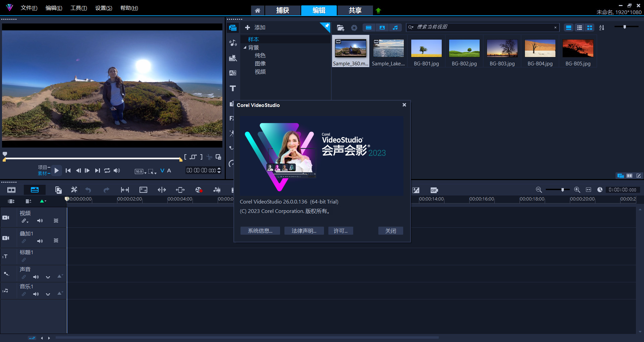Toggle repeat playback in the preview
This screenshot has height=342, width=644.
pos(107,171)
